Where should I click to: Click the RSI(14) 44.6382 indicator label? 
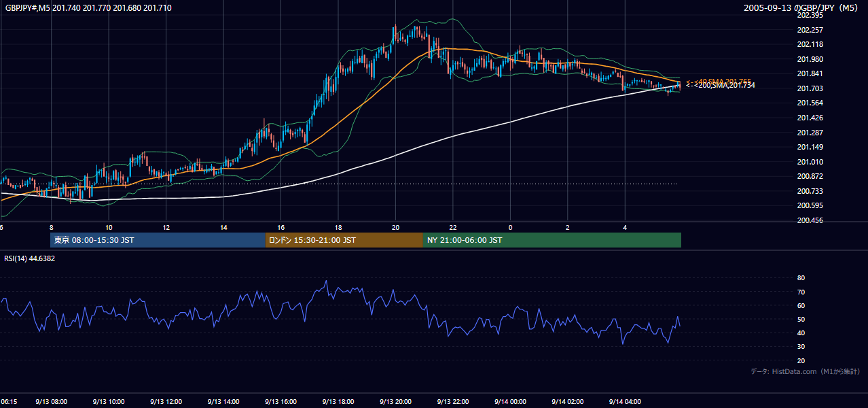[30, 259]
